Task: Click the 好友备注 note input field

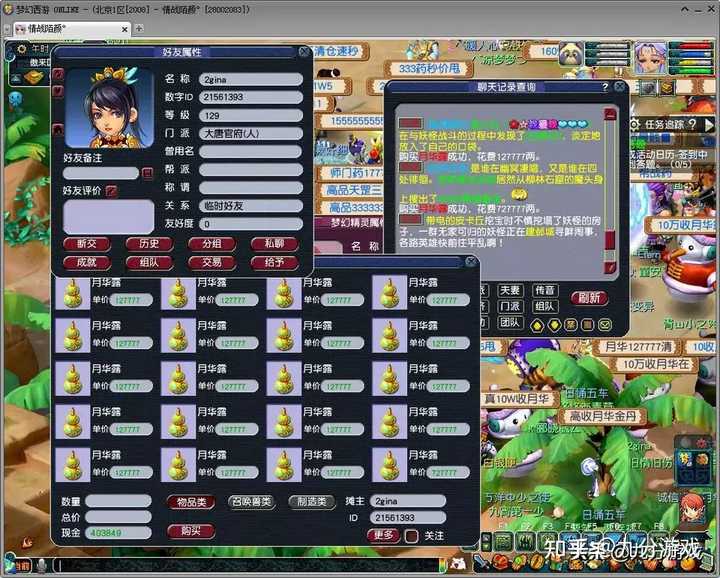Action: [101, 173]
